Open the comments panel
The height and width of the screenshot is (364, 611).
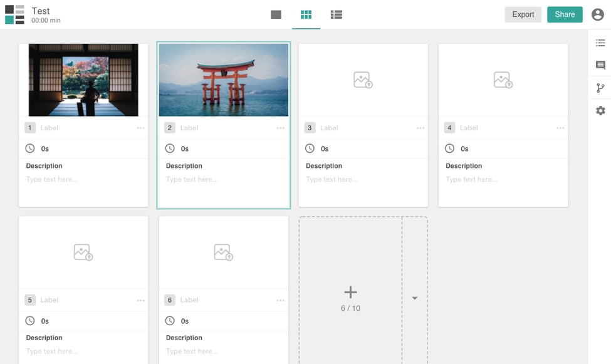(x=600, y=65)
